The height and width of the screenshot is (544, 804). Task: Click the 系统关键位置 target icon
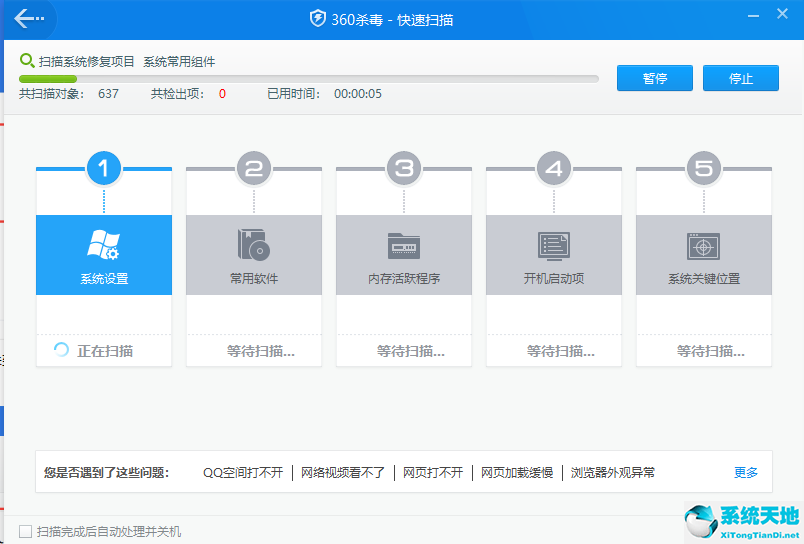pos(704,247)
